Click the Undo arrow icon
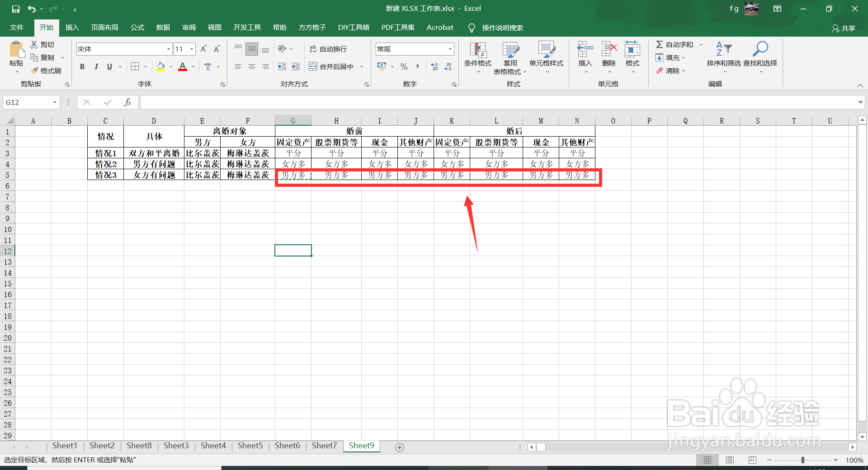The height and width of the screenshot is (470, 868). 31,9
